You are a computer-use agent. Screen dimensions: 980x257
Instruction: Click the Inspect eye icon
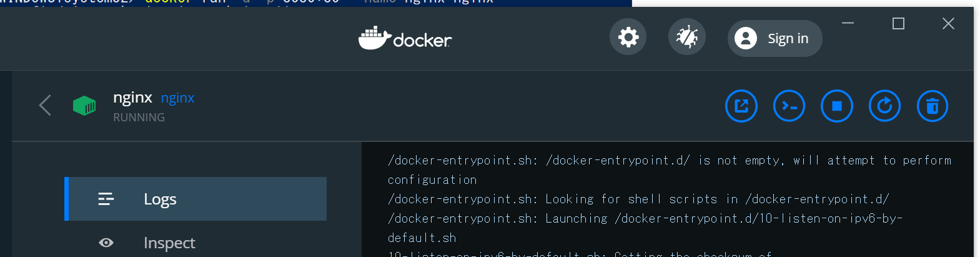tap(106, 243)
